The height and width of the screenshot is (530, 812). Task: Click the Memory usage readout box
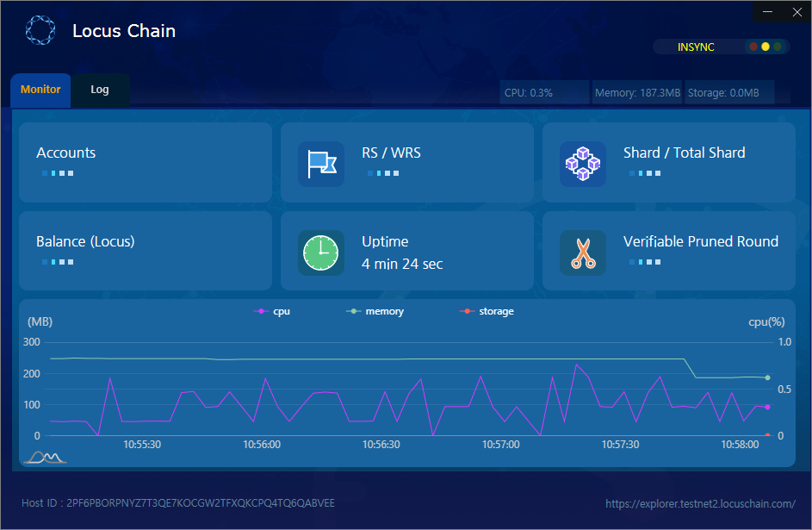tap(637, 92)
